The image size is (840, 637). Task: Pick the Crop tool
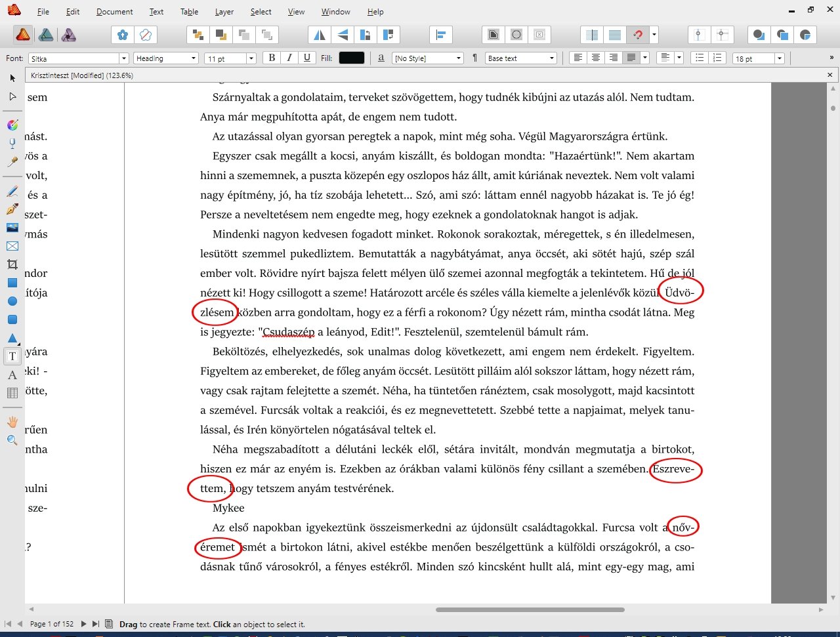pyautogui.click(x=12, y=264)
